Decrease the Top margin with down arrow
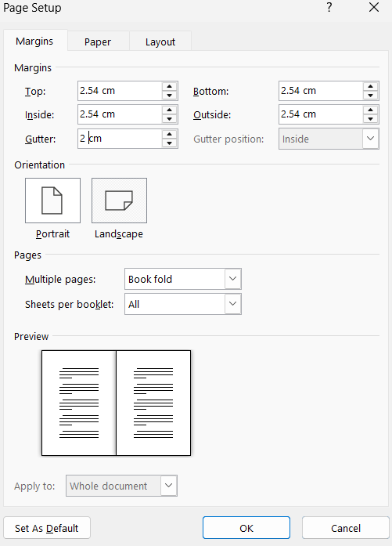The height and width of the screenshot is (546, 392). click(x=169, y=95)
